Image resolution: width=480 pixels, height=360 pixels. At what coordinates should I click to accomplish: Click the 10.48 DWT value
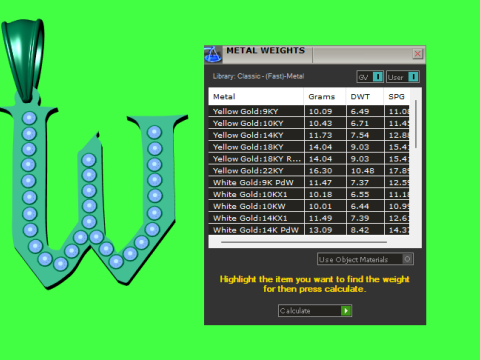362,171
